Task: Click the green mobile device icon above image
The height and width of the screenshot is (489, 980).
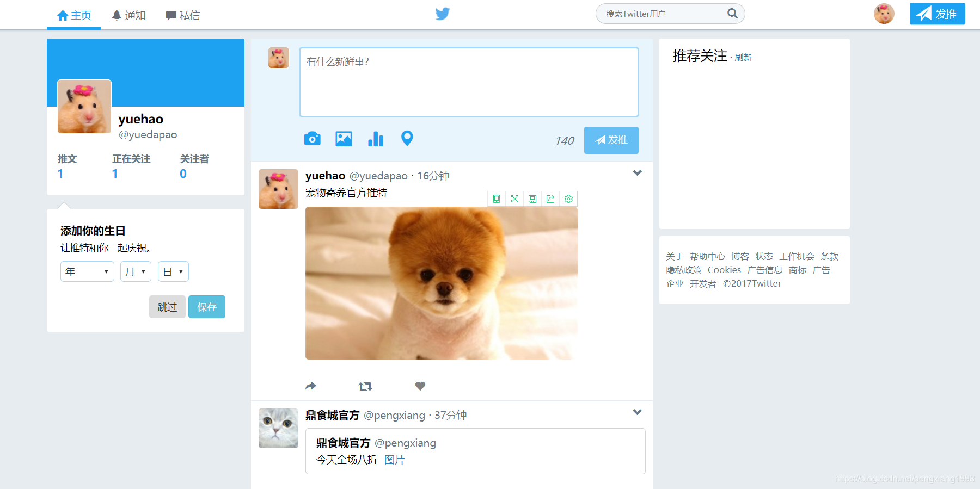Action: click(497, 199)
